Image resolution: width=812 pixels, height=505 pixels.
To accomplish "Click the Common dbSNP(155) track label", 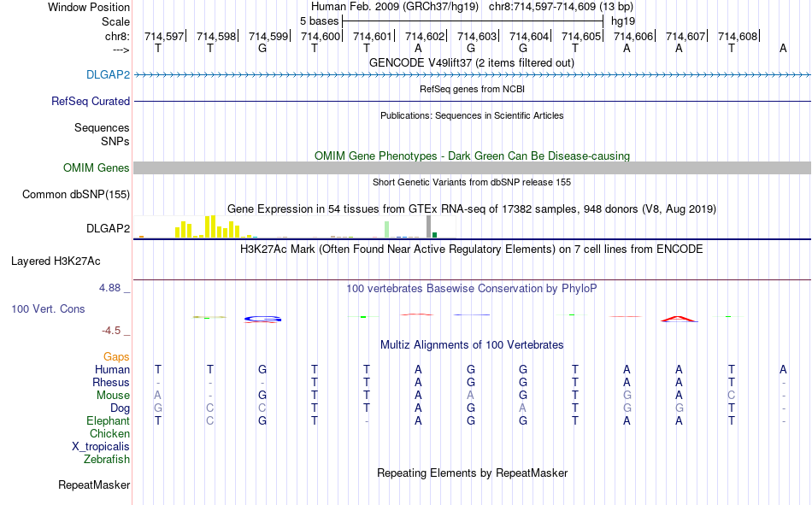I will click(75, 194).
